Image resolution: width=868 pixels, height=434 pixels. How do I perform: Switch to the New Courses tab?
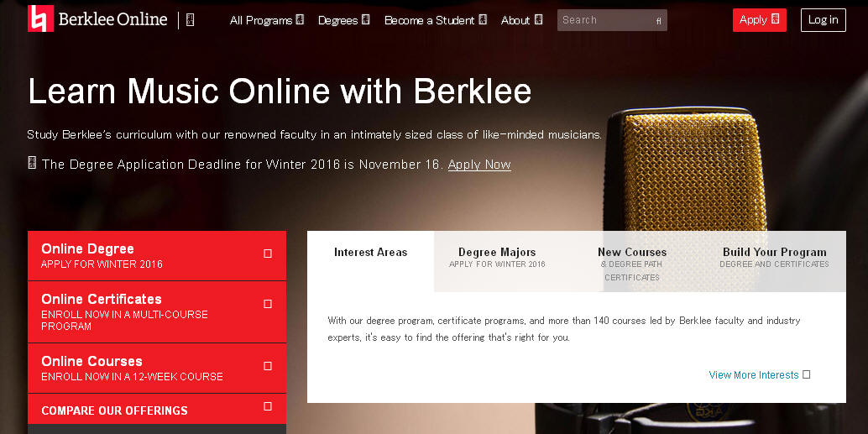632,261
